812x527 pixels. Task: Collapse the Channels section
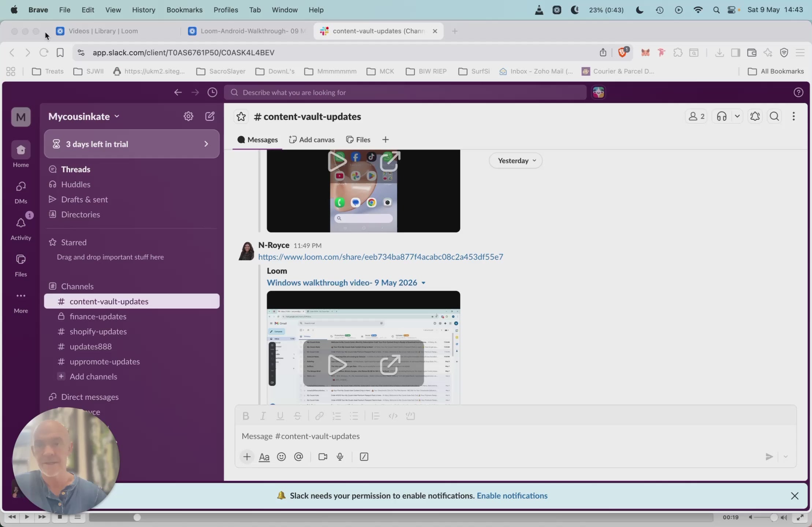(77, 286)
